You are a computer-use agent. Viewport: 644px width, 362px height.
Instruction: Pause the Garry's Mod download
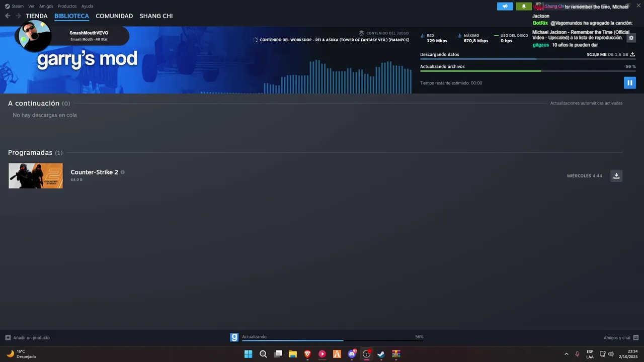point(629,82)
